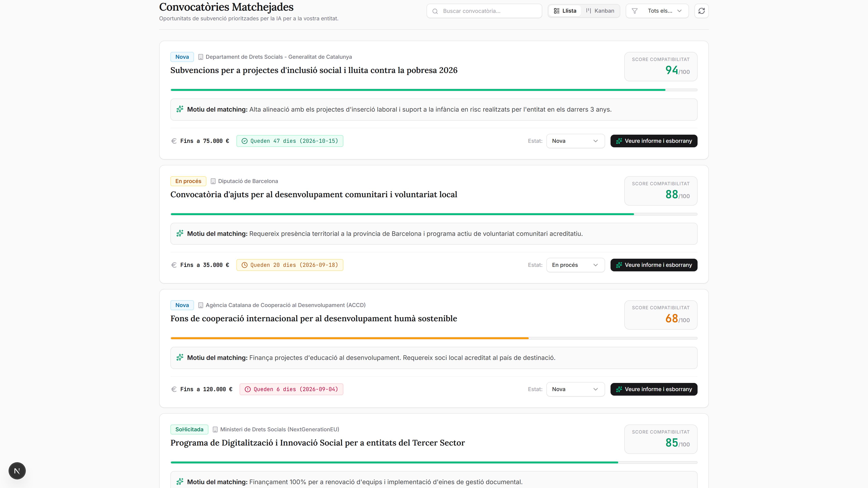Click the 68 score orange progress bar

(434, 338)
